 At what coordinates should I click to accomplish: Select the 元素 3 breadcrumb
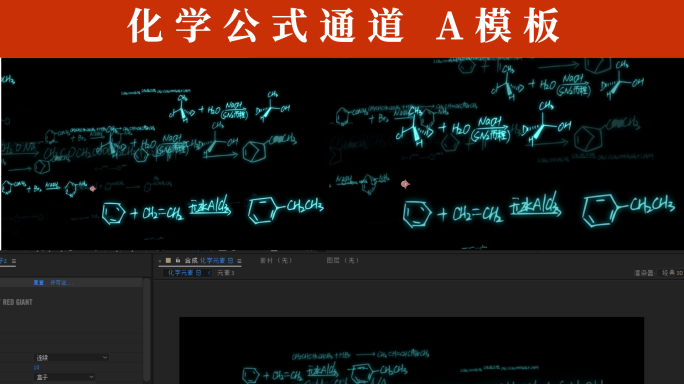click(x=226, y=273)
